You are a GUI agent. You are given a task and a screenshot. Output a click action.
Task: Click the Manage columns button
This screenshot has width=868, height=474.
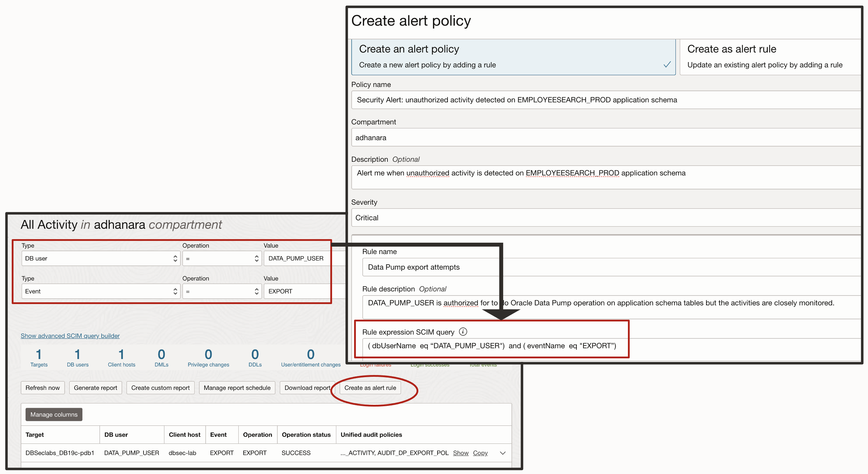point(53,414)
